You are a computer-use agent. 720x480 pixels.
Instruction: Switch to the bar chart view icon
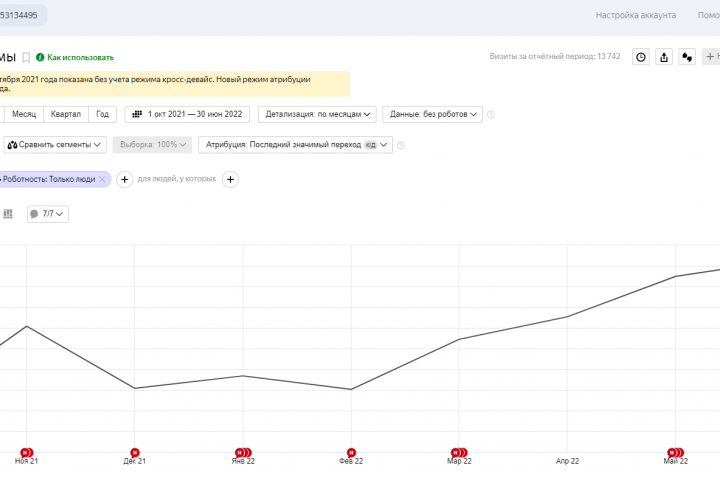[8, 214]
